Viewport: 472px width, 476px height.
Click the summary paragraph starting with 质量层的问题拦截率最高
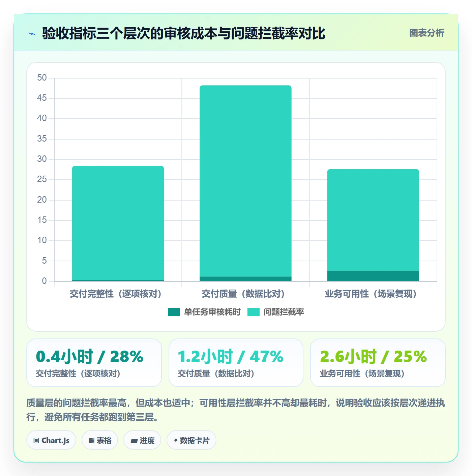pyautogui.click(x=236, y=410)
